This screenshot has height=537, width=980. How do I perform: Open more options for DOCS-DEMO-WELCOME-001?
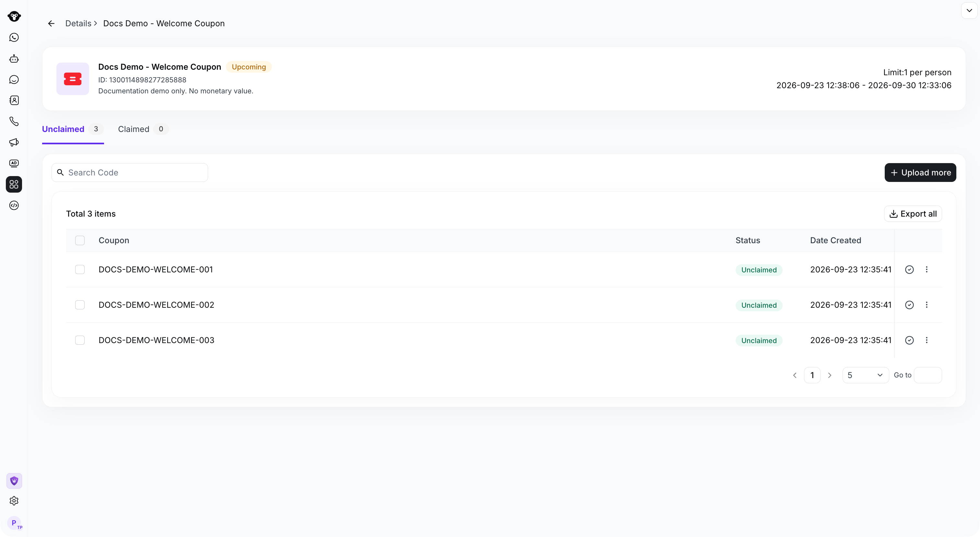coord(927,269)
